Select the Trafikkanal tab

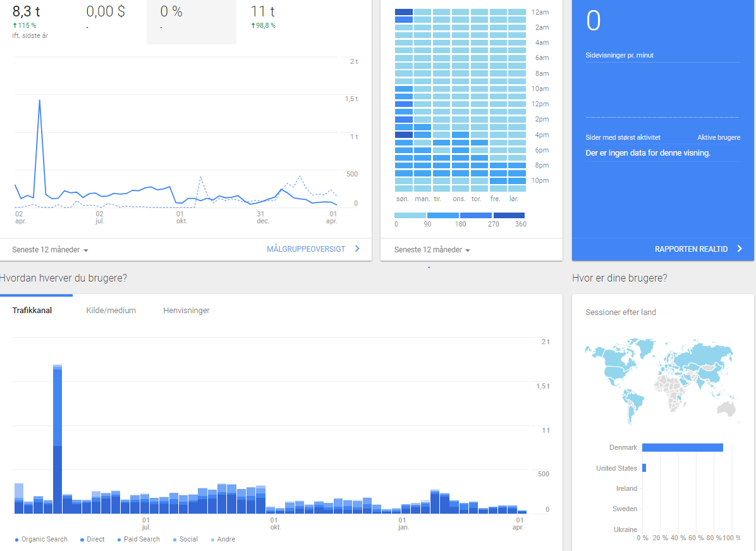pyautogui.click(x=32, y=311)
